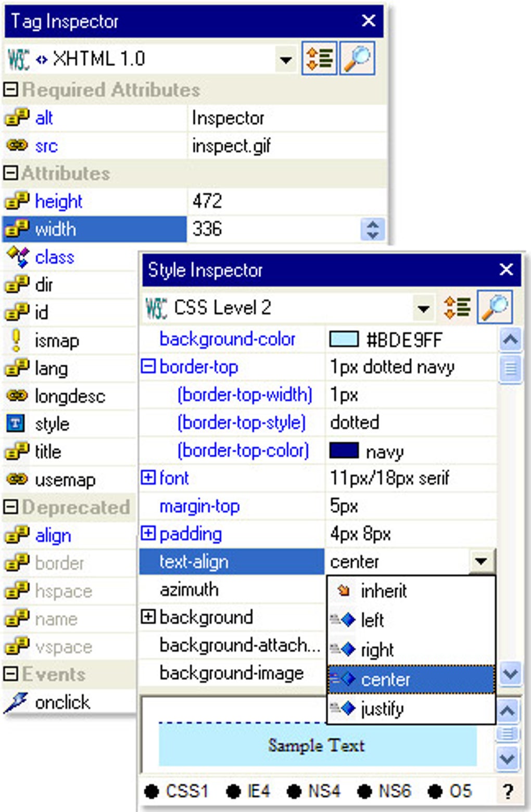Image resolution: width=531 pixels, height=812 pixels.
Task: Collapse the Deprecated attributes section
Action: point(10,507)
